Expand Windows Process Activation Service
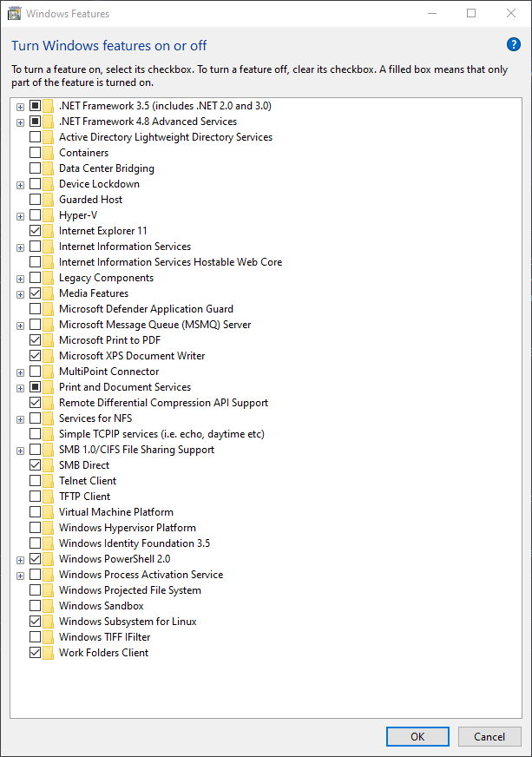This screenshot has height=757, width=532. (20, 576)
